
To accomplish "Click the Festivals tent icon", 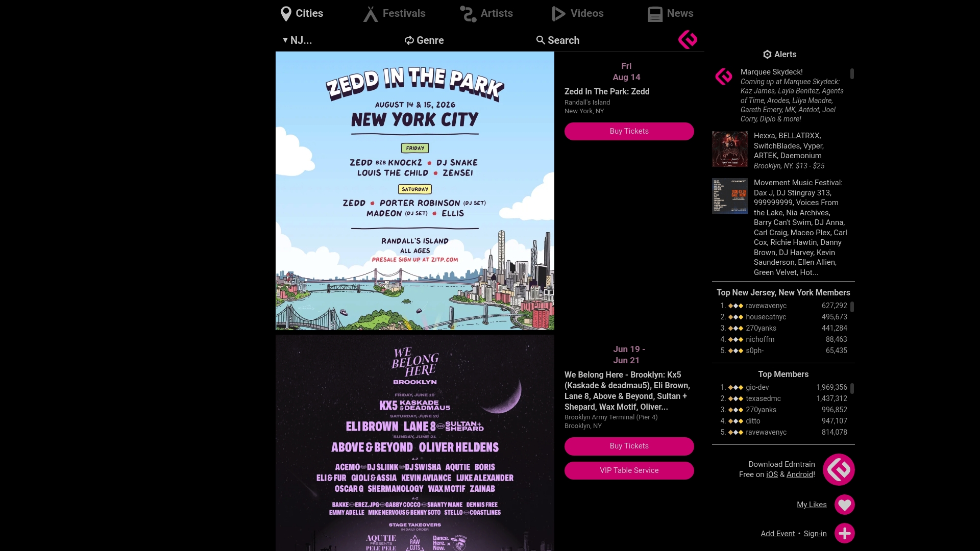I will click(371, 14).
